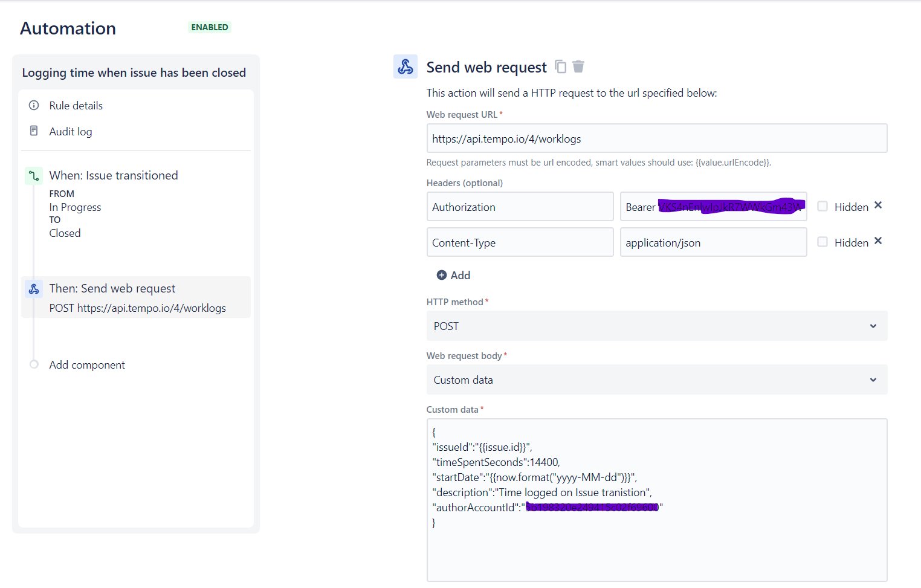921x588 pixels.
Task: Click the Rule details info icon
Action: (x=34, y=105)
